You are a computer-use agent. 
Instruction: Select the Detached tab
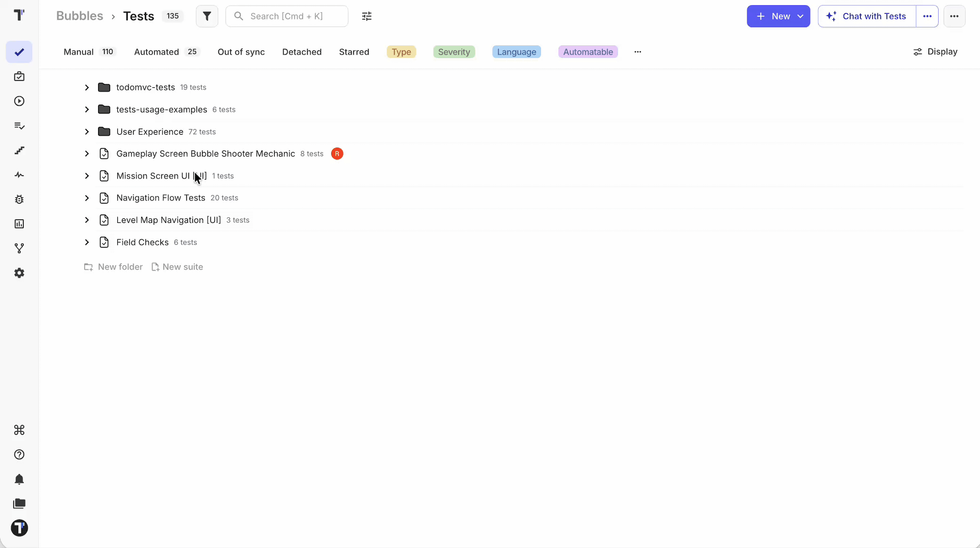tap(302, 52)
